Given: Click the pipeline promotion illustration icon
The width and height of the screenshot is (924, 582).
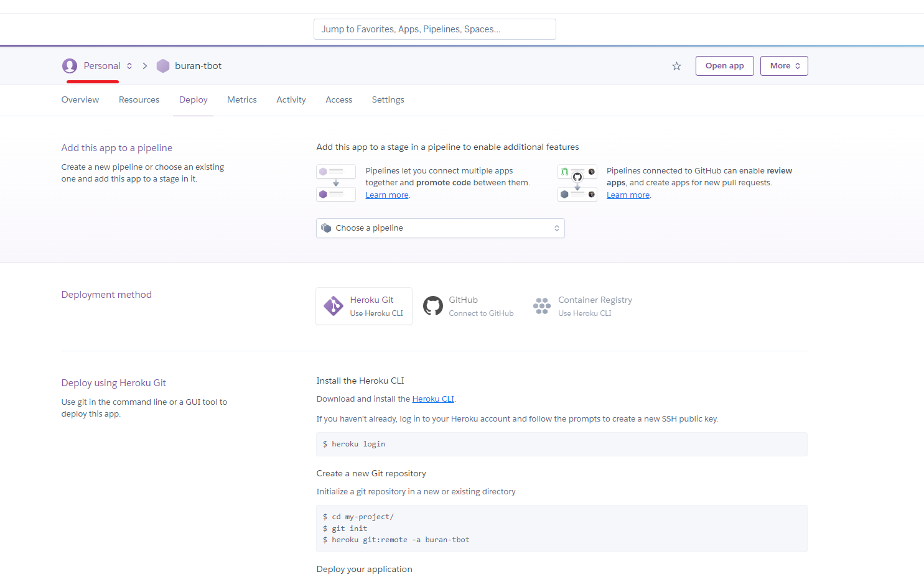Looking at the screenshot, I should tap(336, 183).
